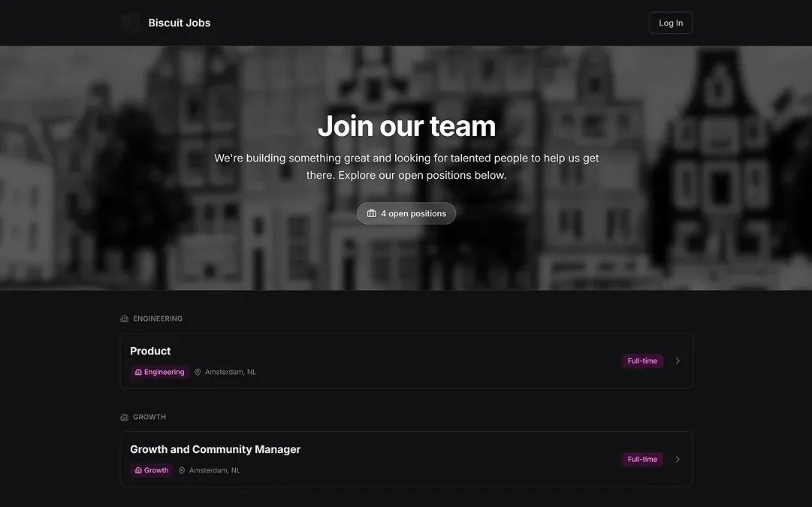The width and height of the screenshot is (812, 507).
Task: Toggle the Growth category tag
Action: (x=152, y=469)
